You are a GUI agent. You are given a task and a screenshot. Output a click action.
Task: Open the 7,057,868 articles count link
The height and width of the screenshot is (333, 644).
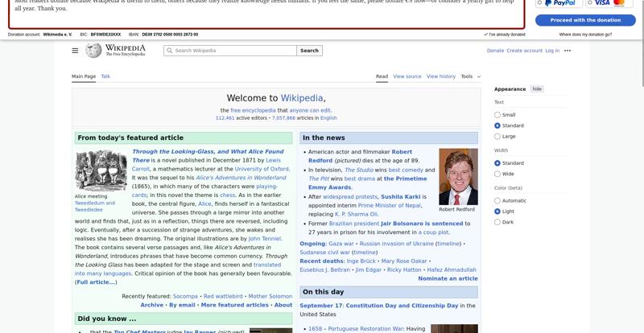point(283,118)
